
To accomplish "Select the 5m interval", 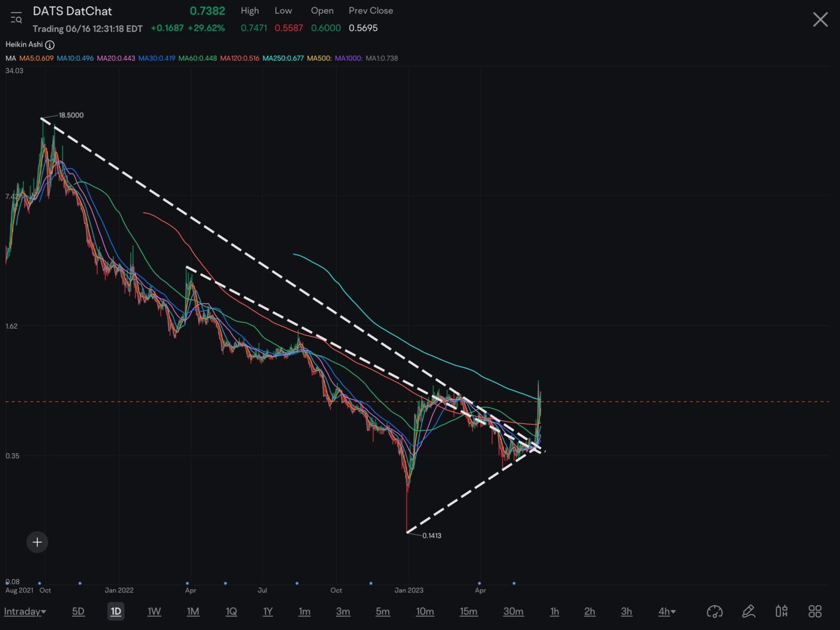I will (383, 612).
